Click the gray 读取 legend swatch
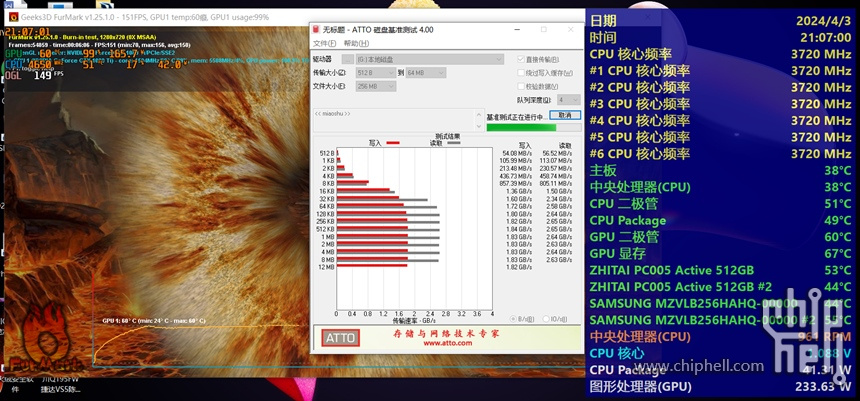This screenshot has width=860, height=401. point(454,143)
